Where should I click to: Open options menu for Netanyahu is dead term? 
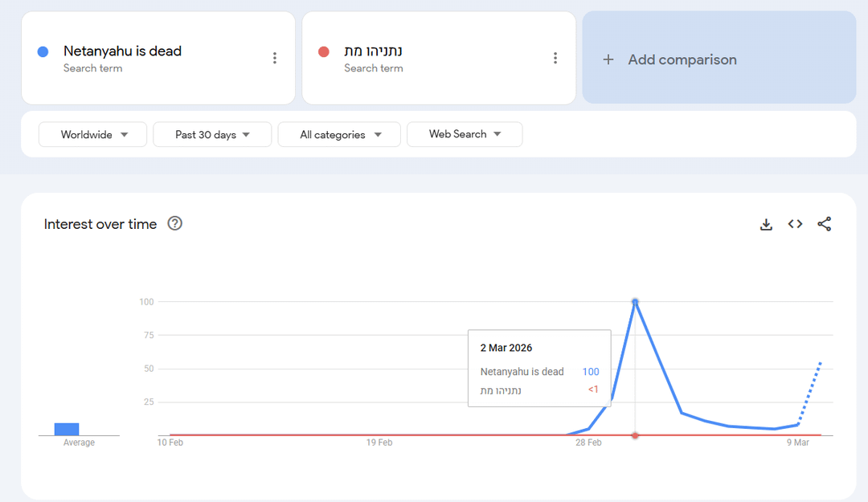coord(275,58)
